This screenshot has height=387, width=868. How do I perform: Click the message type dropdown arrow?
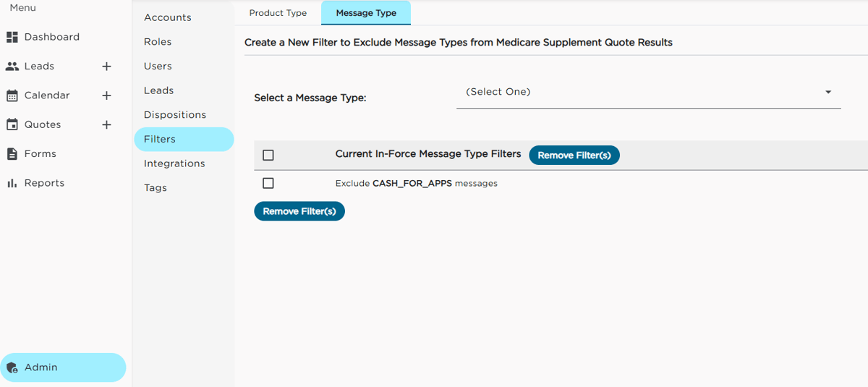828,92
